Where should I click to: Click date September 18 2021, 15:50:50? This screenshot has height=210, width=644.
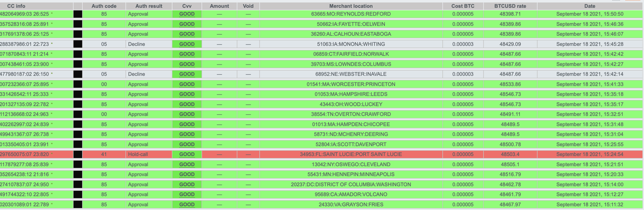[x=590, y=14]
